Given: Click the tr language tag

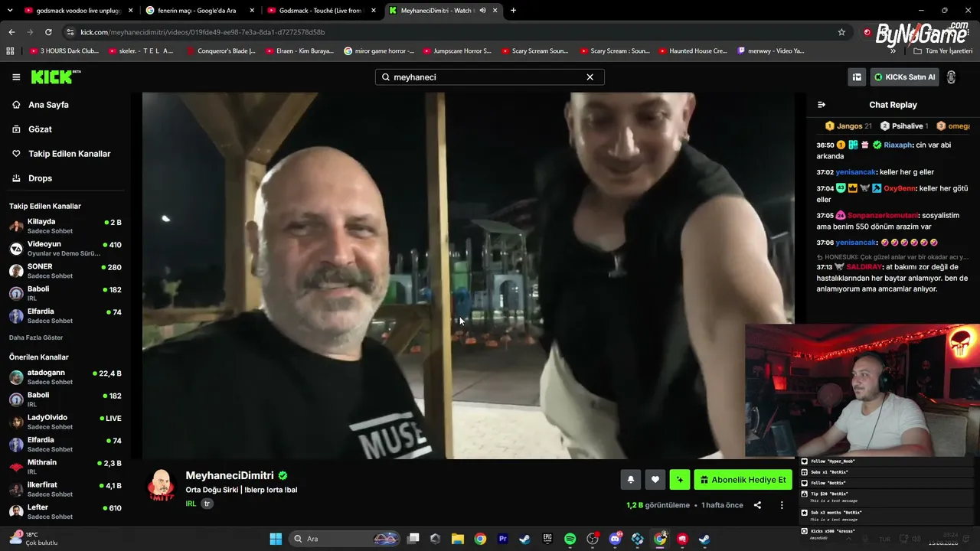Looking at the screenshot, I should (x=207, y=504).
